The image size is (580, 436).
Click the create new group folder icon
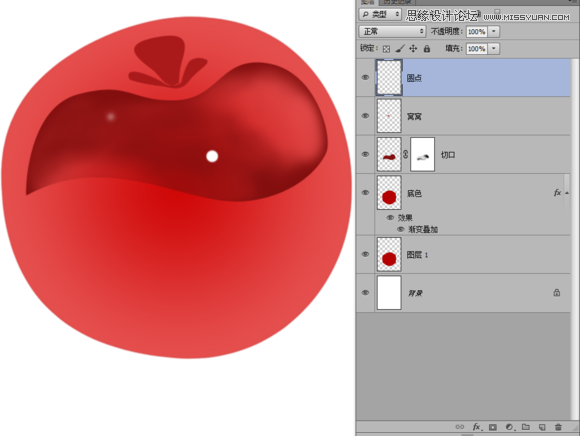(526, 427)
